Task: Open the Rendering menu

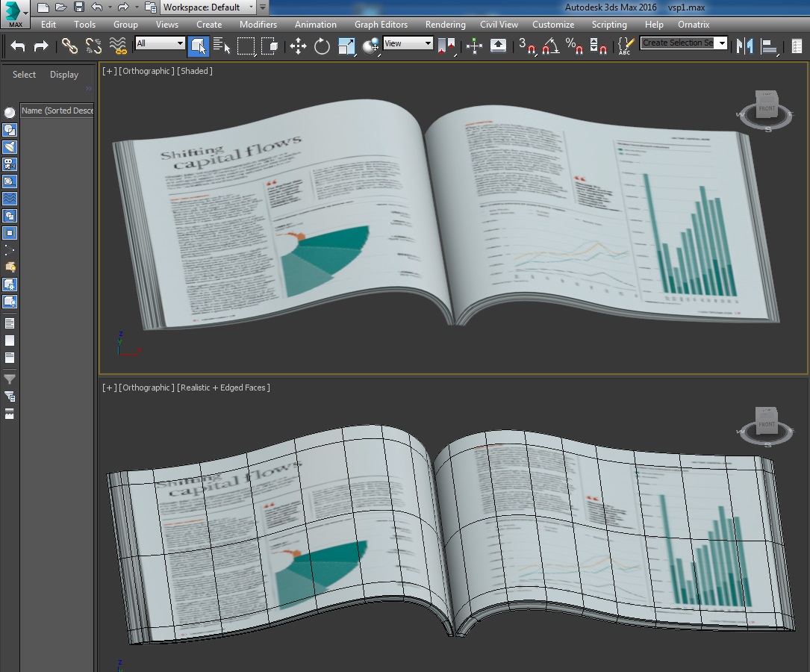Action: [x=445, y=25]
